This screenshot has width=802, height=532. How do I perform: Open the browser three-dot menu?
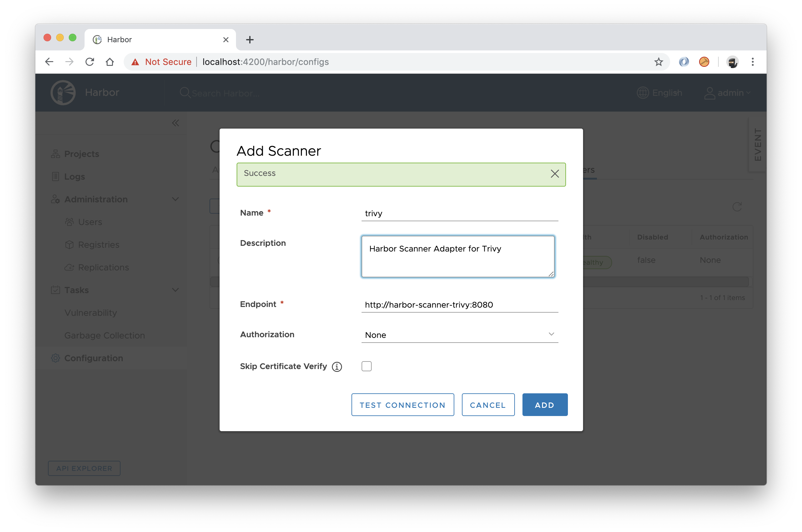click(752, 62)
